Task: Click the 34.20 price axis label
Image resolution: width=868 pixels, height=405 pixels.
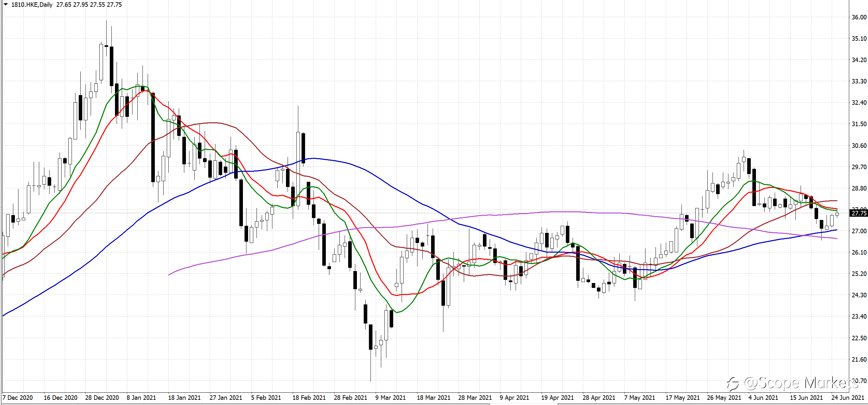Action: [859, 60]
